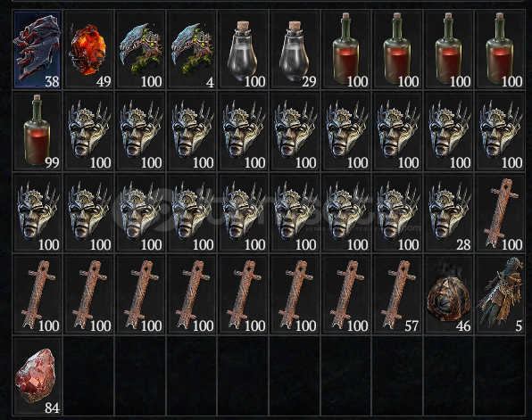Click the brown wrapped heart stack of 46
This screenshot has height=420, width=532.
(449, 294)
